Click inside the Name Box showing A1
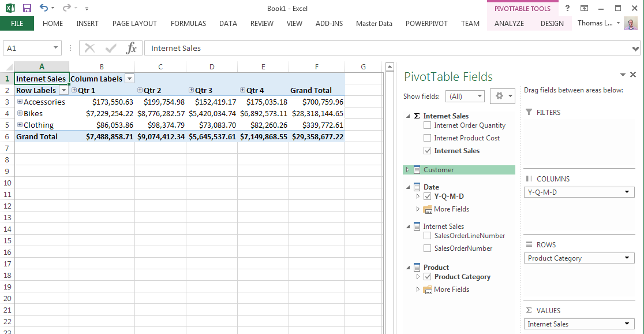This screenshot has width=644, height=334. click(x=28, y=48)
